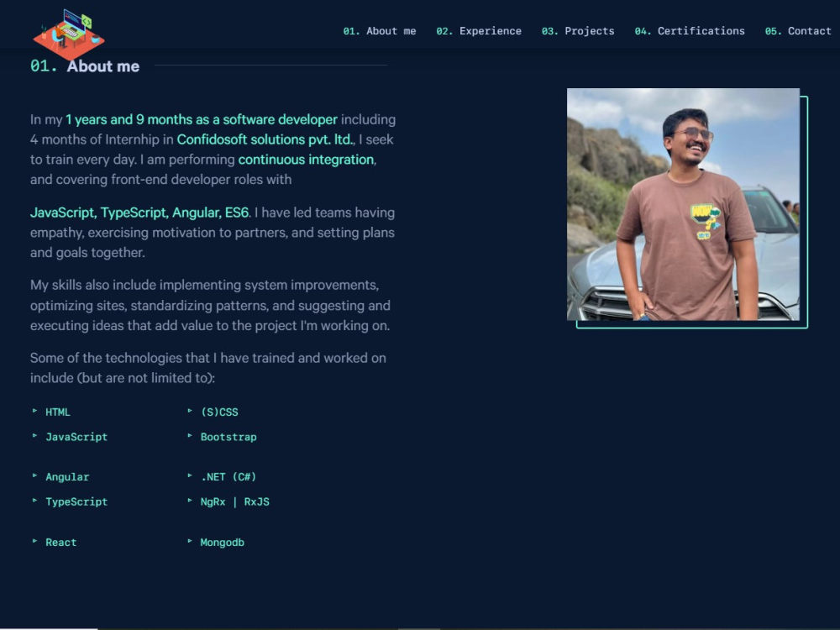Image resolution: width=840 pixels, height=630 pixels.
Task: Select the (S)CSS skill item
Action: click(219, 412)
